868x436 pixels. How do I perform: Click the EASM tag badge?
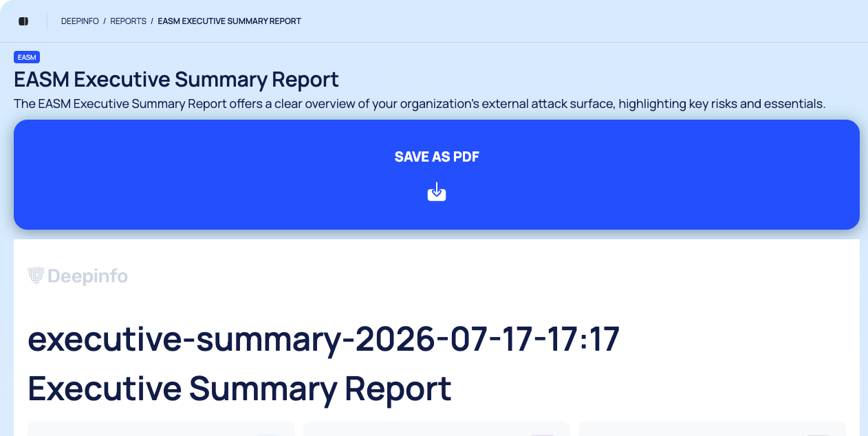27,57
